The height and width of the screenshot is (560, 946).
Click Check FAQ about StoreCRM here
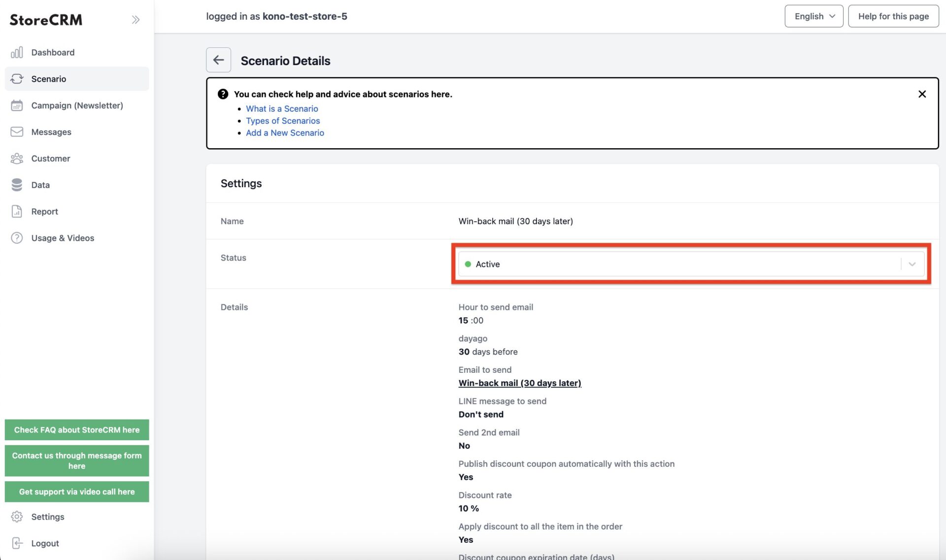pos(77,430)
